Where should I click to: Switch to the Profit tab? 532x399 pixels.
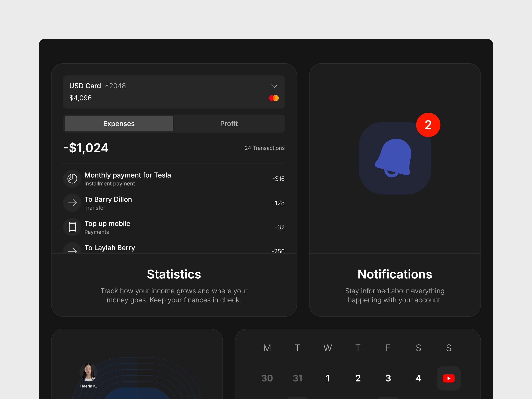tap(229, 124)
